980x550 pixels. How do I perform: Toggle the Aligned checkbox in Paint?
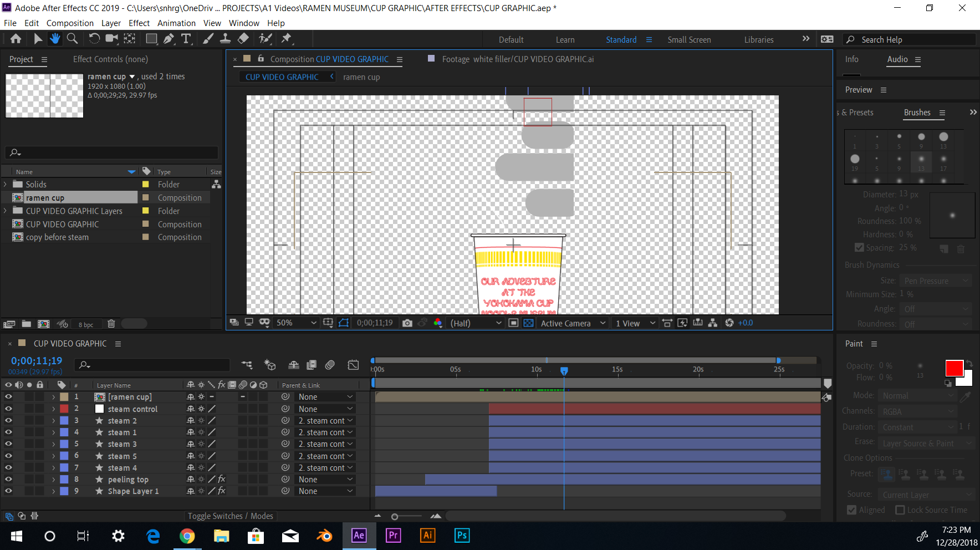tap(852, 510)
